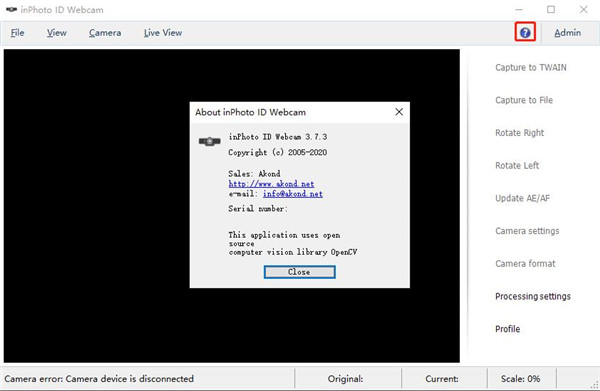Screen dimensions: 600x391
Task: Click the inPhoto ID Webcam 3.7.3 version text
Action: 277,137
